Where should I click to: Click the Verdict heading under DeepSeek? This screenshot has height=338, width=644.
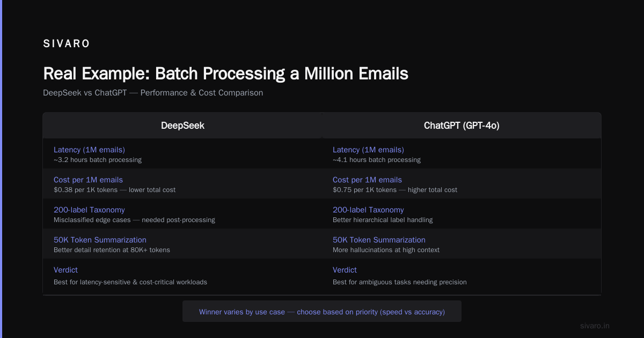(65, 270)
